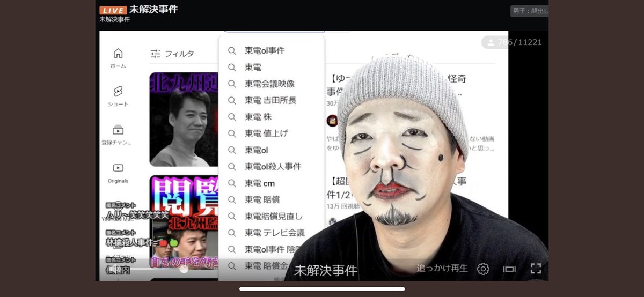The width and height of the screenshot is (644, 297).
Task: Open video titled 【ゆ 怪奇事件
Action: click(x=397, y=85)
